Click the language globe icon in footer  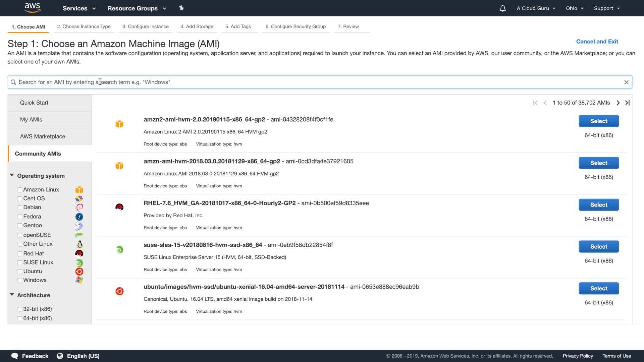pos(60,356)
